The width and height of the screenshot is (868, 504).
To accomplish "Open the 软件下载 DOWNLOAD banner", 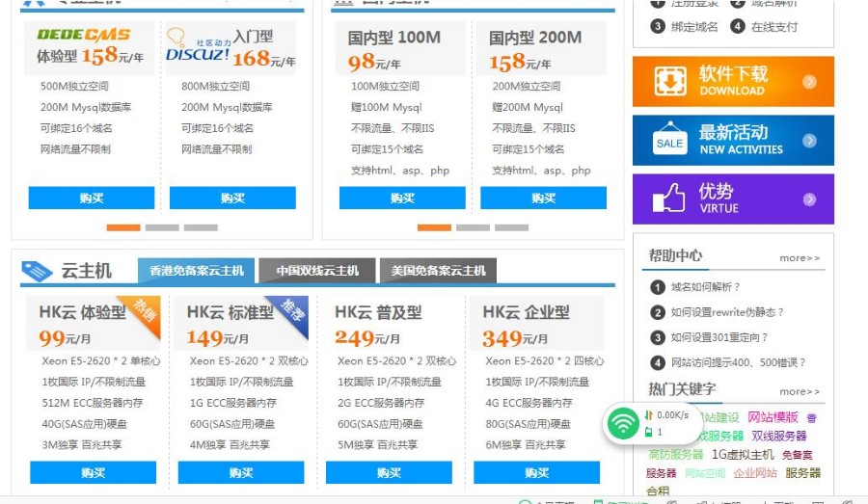I will point(733,81).
